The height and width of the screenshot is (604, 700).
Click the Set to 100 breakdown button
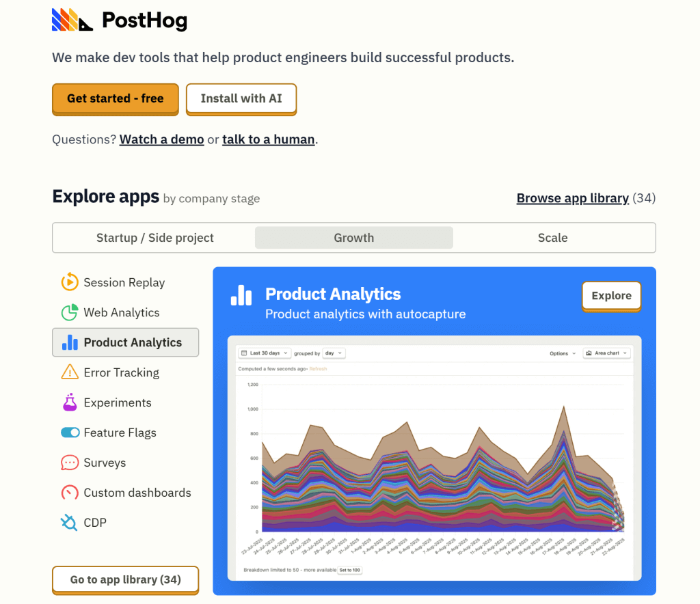pos(349,570)
